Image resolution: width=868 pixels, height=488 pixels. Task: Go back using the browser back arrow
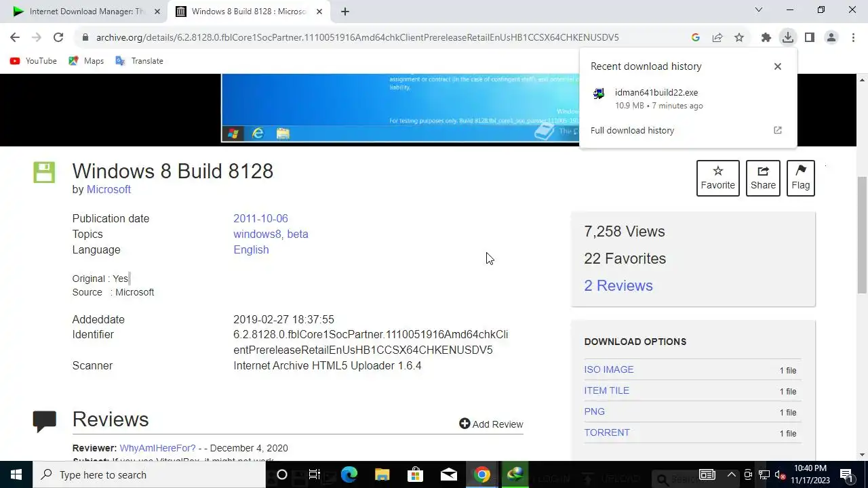click(15, 37)
